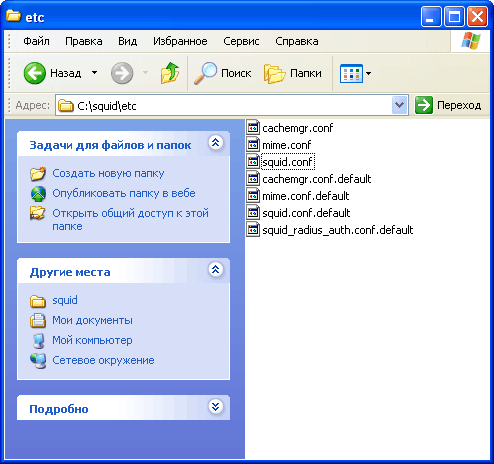Click Создать новую папку link
The height and width of the screenshot is (464, 494).
[x=108, y=173]
